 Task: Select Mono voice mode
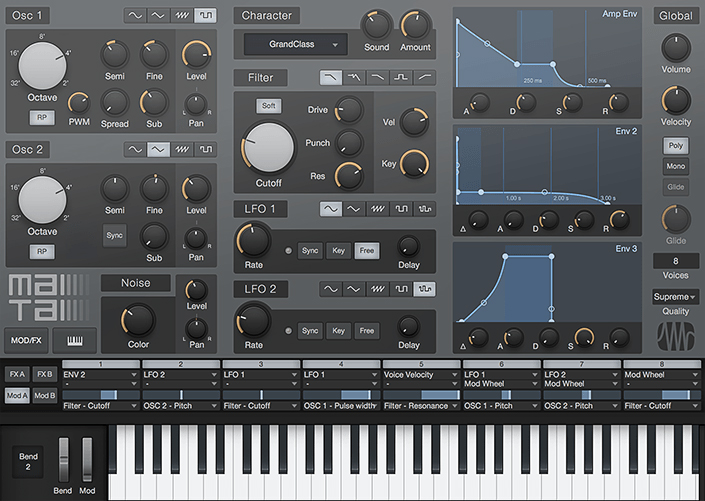[x=675, y=166]
